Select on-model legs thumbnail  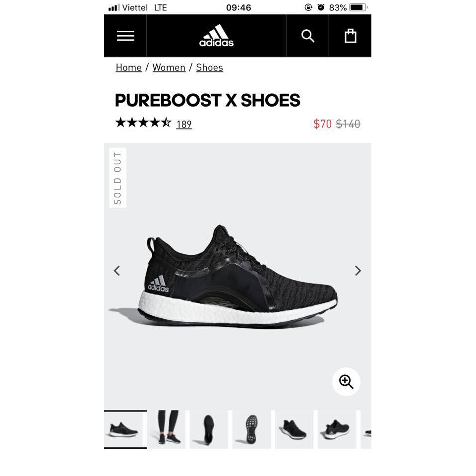tap(168, 429)
